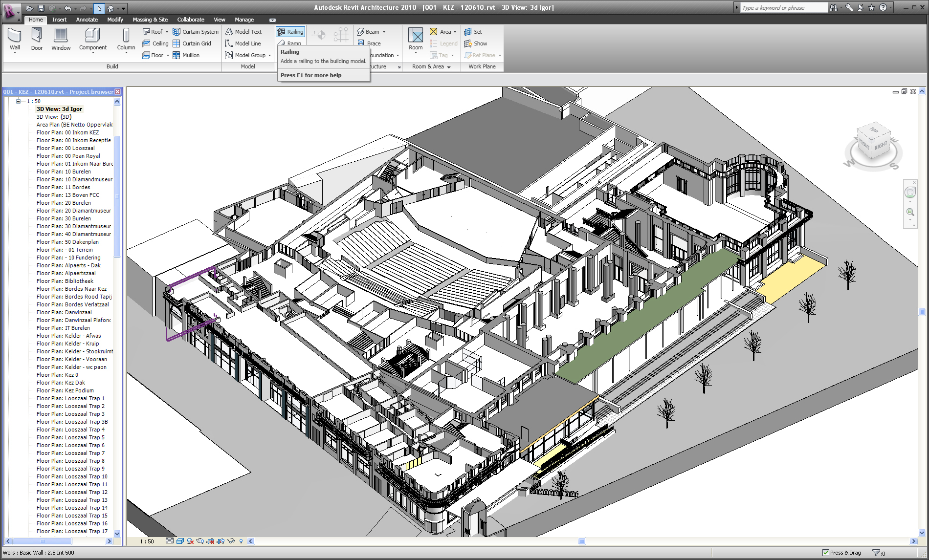The height and width of the screenshot is (560, 929).
Task: Click the project browser vertical scrollbar thumb
Action: pos(117,197)
